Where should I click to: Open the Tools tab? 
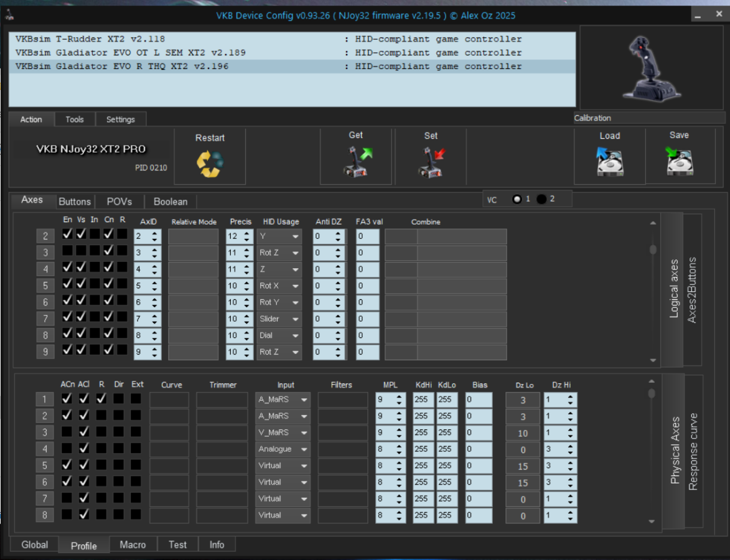[x=75, y=119]
